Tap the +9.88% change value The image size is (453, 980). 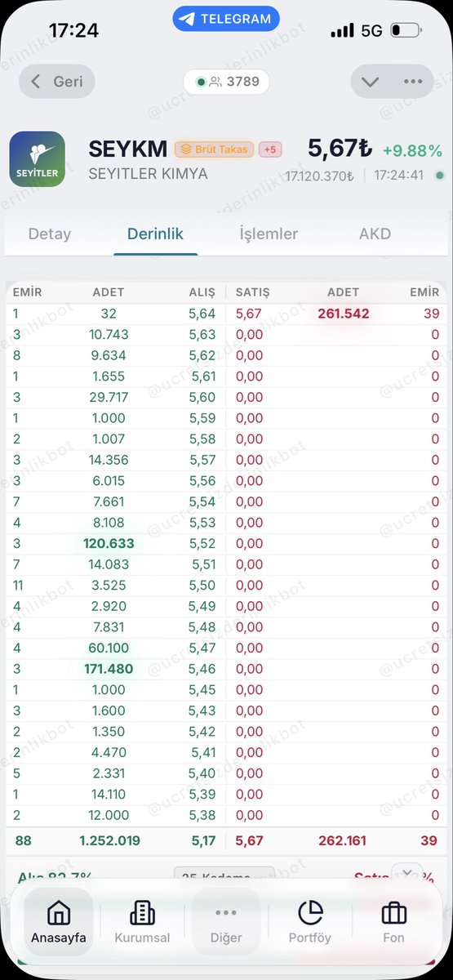coord(412,150)
